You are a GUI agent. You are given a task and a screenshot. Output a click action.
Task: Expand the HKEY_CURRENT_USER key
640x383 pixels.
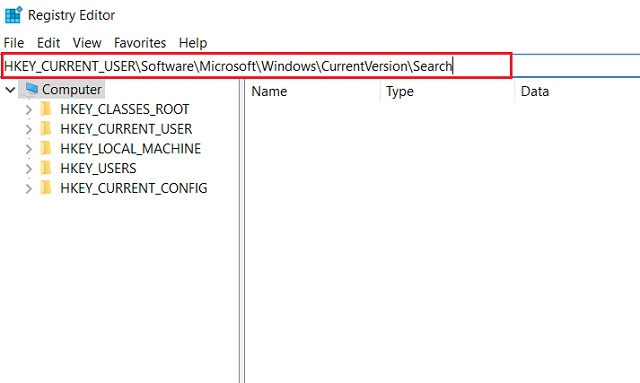point(29,129)
